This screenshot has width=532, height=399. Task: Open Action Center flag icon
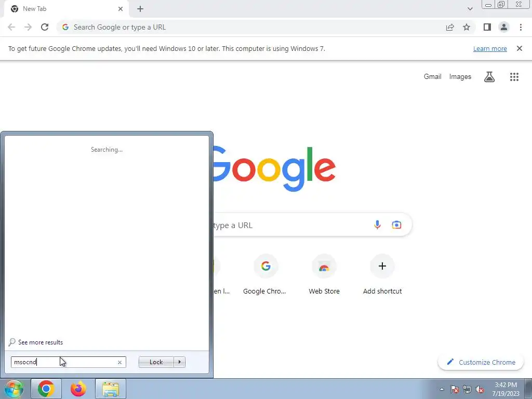pyautogui.click(x=455, y=389)
